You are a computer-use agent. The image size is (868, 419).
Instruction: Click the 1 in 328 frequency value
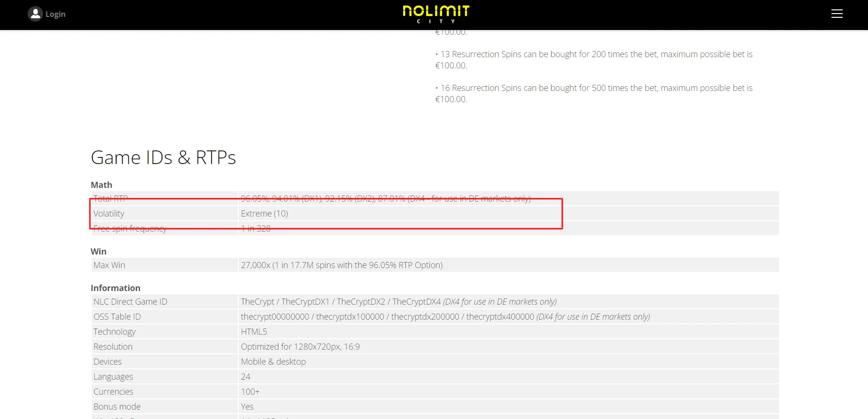256,228
